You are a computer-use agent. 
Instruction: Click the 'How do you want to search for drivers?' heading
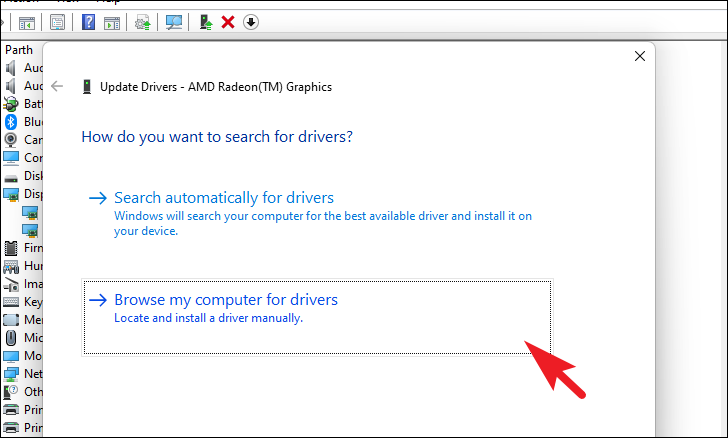point(217,137)
